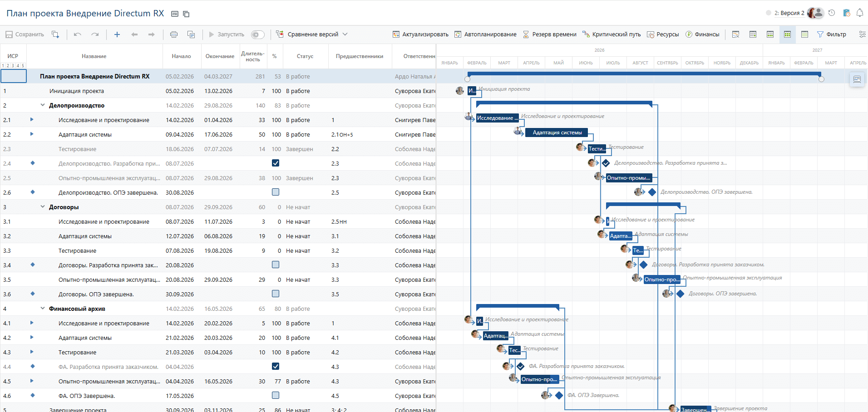
Task: Open the Сравнение версий dropdown
Action: [312, 34]
